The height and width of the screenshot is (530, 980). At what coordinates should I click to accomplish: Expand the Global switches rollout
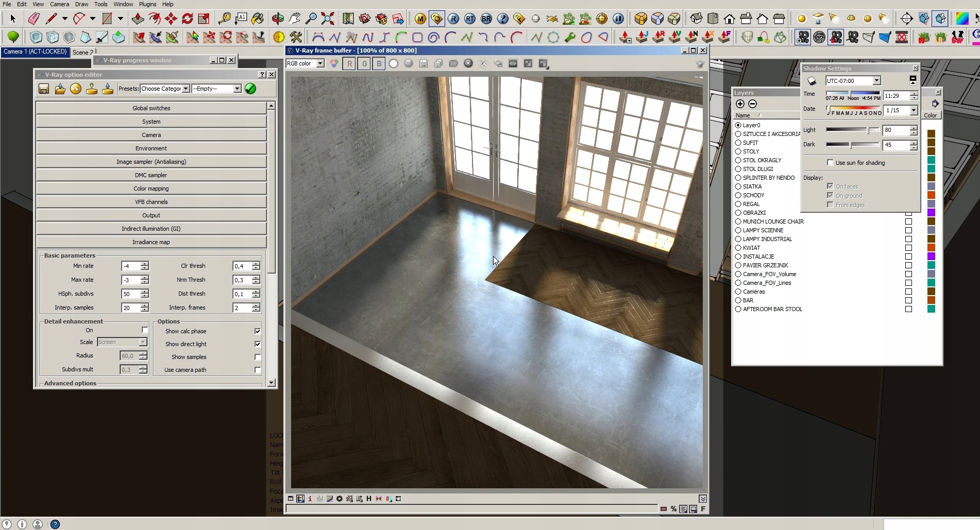click(151, 108)
